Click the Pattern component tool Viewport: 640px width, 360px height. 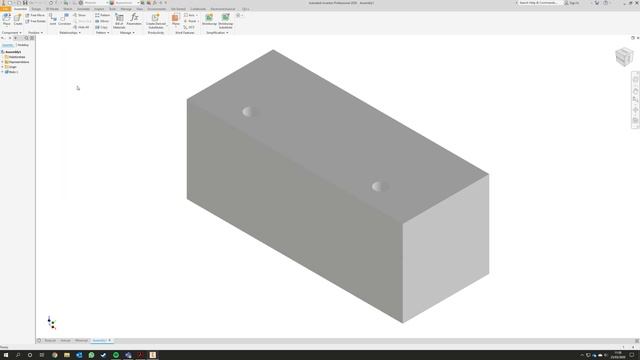102,16
